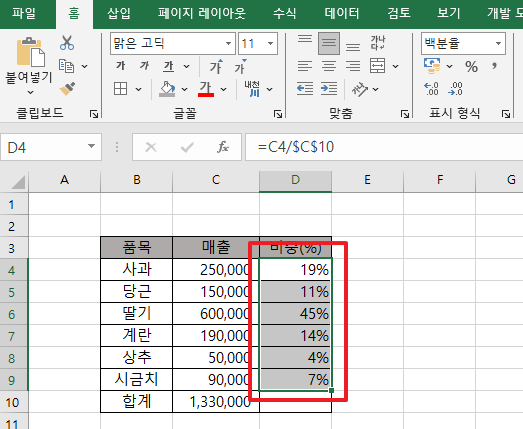Switch to the 보기 (View) tab
Screen dimensions: 523x429
449,13
